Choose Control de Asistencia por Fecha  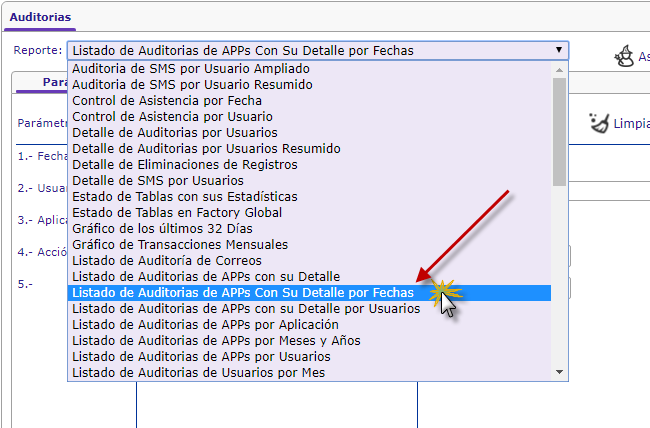pos(309,101)
